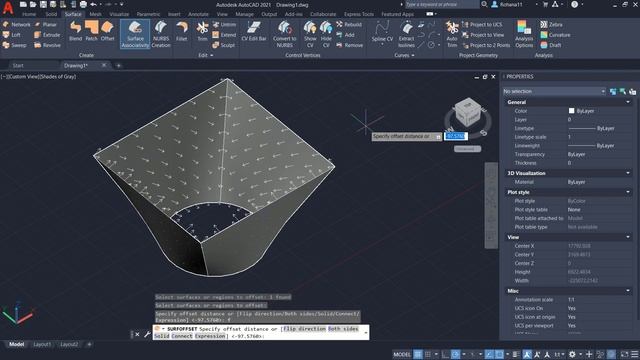Click the Show CV button

(x=310, y=34)
